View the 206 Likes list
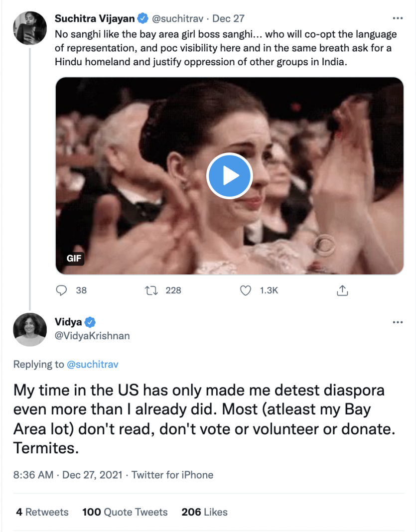Image resolution: width=416 pixels, height=532 pixels. coord(204,512)
